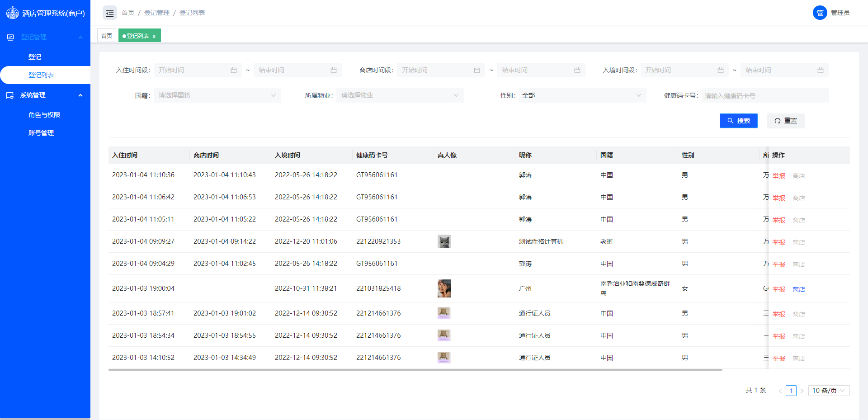This screenshot has height=420, width=868.
Task: Open calendar icon for 入境时间段 start
Action: pos(721,70)
